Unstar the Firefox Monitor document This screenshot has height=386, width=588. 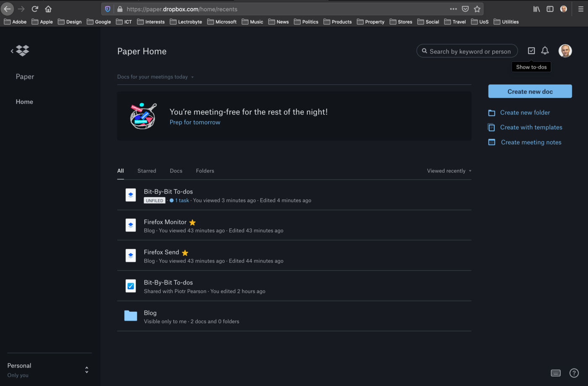pos(192,222)
